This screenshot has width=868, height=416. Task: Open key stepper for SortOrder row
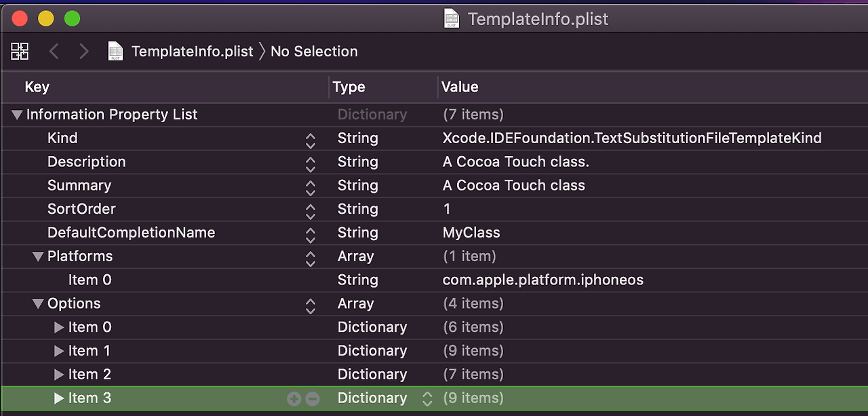(x=311, y=212)
